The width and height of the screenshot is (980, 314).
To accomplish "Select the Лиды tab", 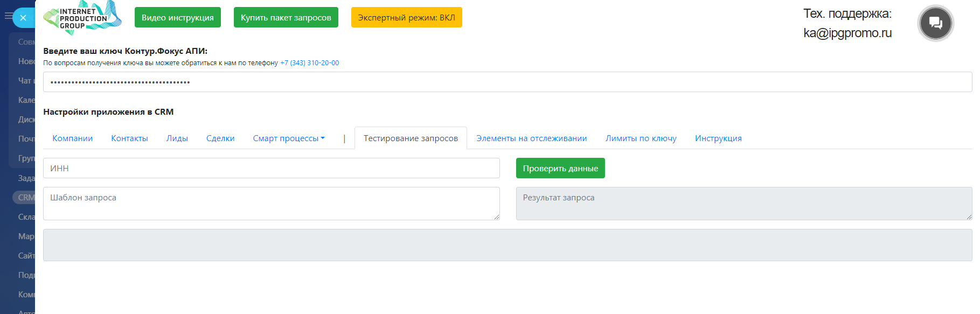I will tap(177, 138).
